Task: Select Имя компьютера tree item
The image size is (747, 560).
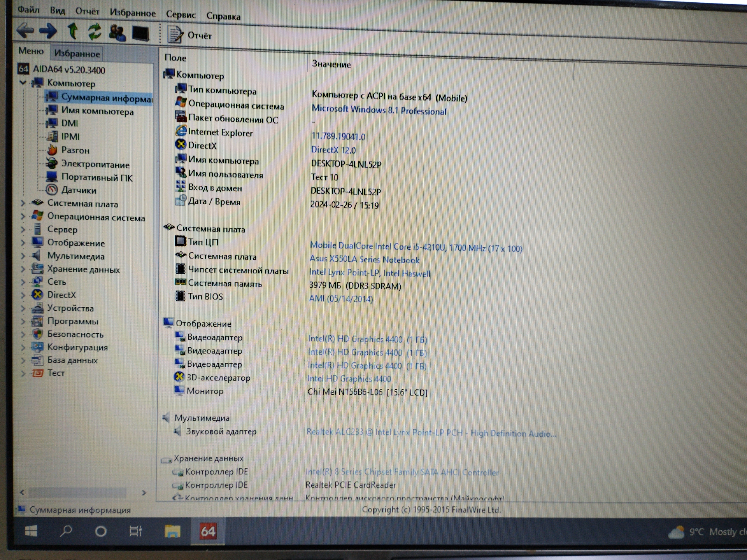Action: tap(90, 111)
